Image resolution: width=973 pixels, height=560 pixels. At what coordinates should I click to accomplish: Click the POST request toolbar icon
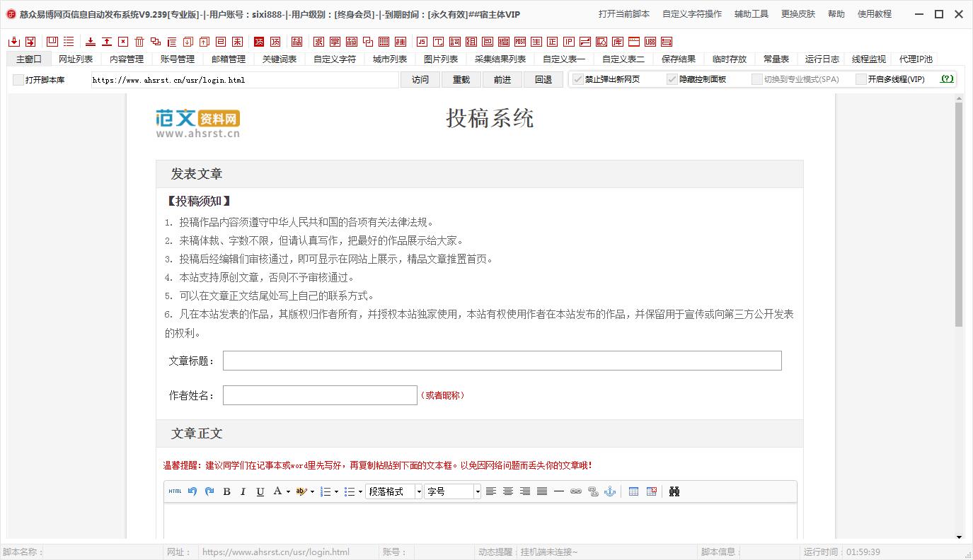[519, 42]
